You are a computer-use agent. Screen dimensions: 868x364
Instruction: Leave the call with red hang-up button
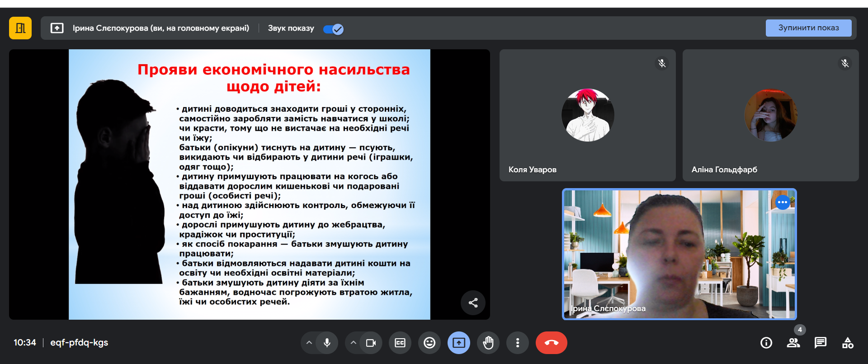coord(551,343)
